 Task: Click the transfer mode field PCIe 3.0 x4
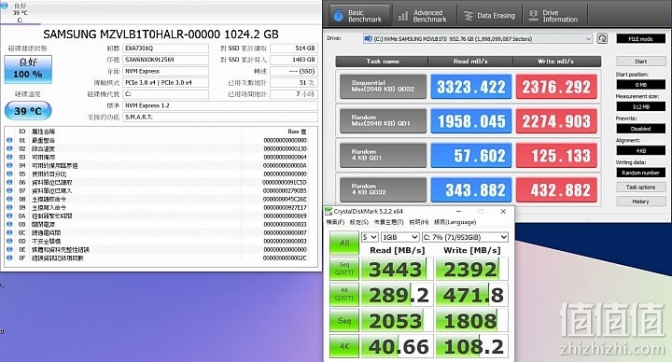(x=165, y=82)
